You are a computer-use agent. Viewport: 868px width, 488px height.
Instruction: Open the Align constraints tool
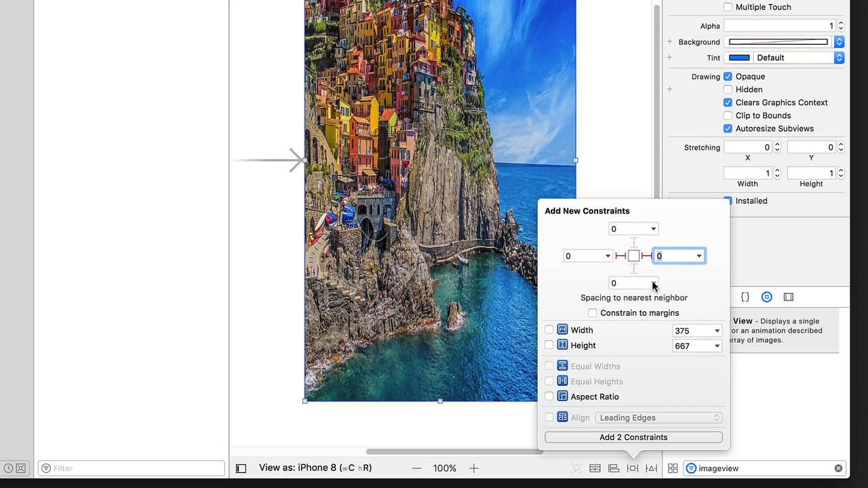click(x=614, y=468)
